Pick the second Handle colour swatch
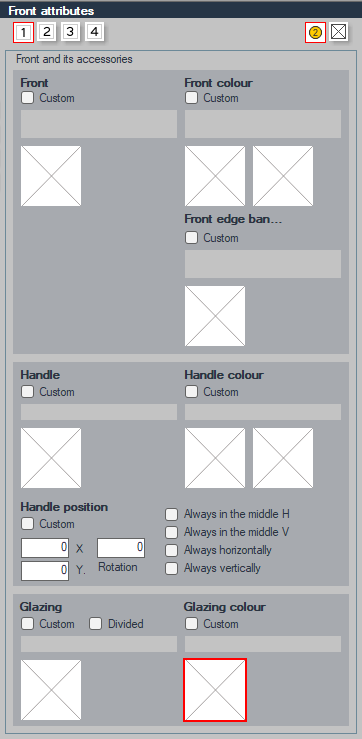Viewport: 362px width, 739px height. coord(283,458)
